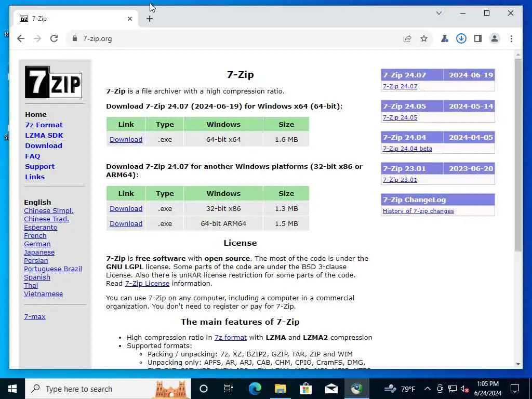Switch language to French

point(35,236)
